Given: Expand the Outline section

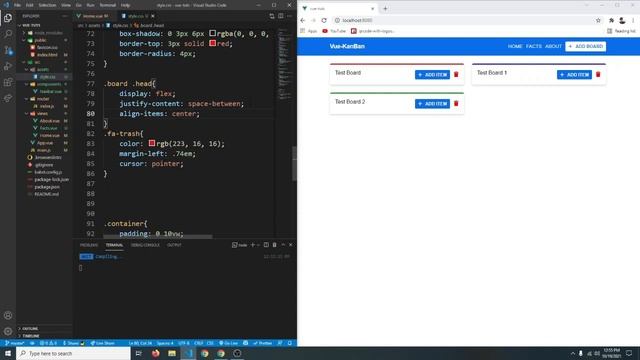Looking at the screenshot, I should click(x=44, y=329).
